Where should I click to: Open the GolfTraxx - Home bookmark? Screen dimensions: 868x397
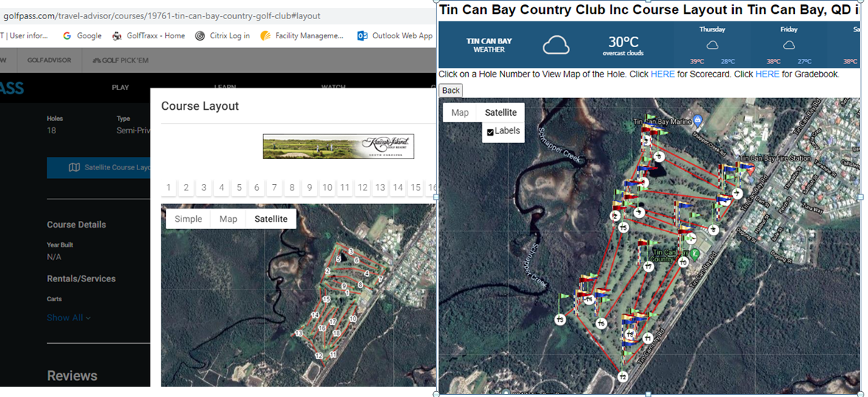tap(148, 35)
